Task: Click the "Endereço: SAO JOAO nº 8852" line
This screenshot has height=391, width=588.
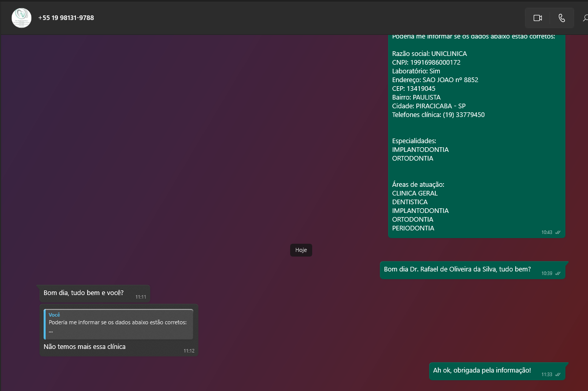Action: coord(435,80)
